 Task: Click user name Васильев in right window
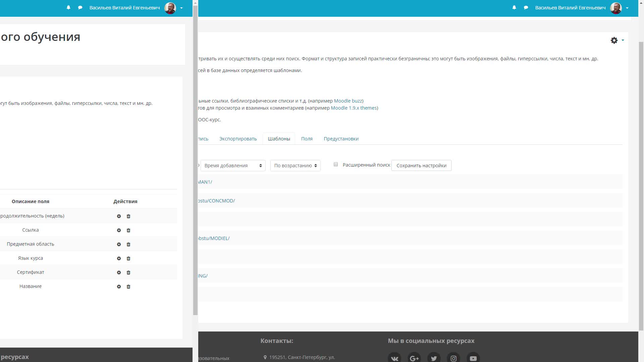(x=570, y=8)
